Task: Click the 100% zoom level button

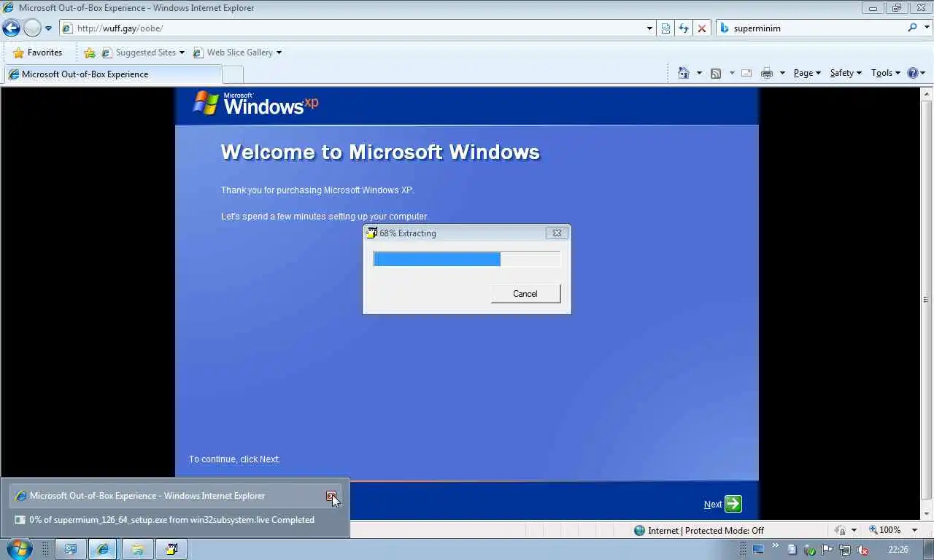Action: (x=884, y=531)
